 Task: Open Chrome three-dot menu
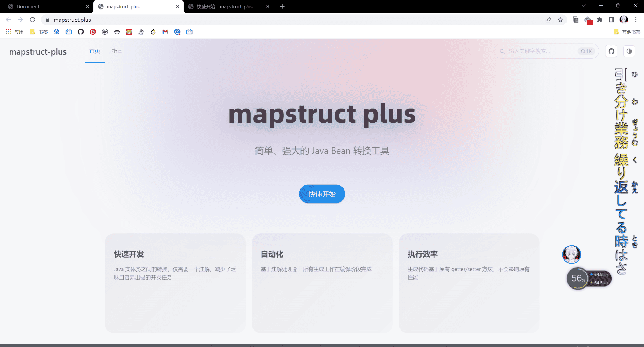636,20
